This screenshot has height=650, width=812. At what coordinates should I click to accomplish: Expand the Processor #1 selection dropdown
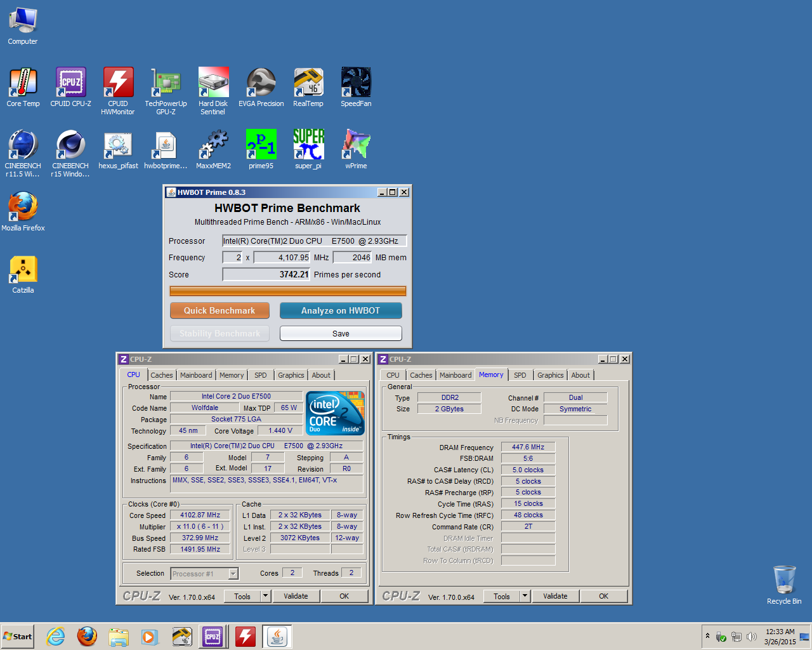[233, 574]
